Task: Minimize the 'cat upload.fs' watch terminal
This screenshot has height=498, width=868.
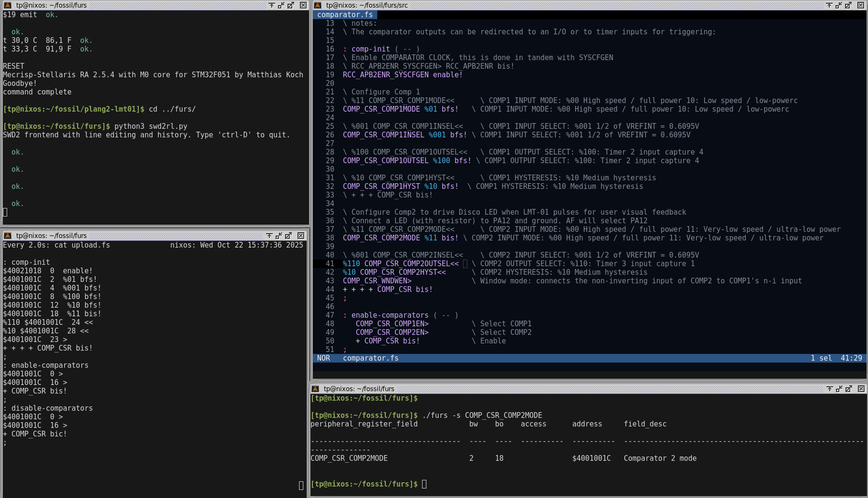Action: tap(279, 236)
